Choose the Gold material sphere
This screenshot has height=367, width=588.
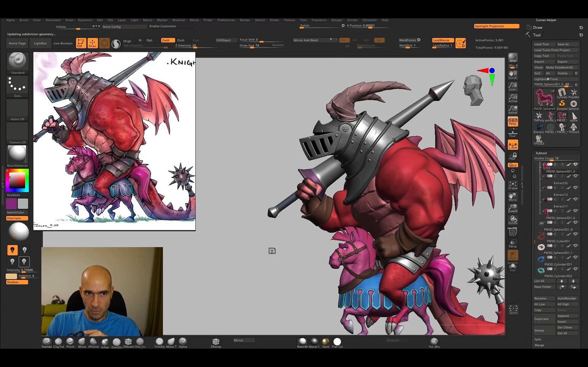point(325,343)
